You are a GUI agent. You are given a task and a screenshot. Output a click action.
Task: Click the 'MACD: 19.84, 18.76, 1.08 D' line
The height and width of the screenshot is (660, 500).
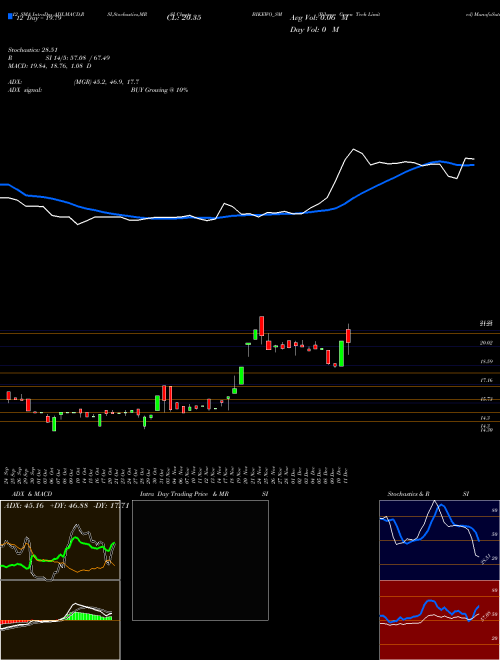click(x=49, y=66)
